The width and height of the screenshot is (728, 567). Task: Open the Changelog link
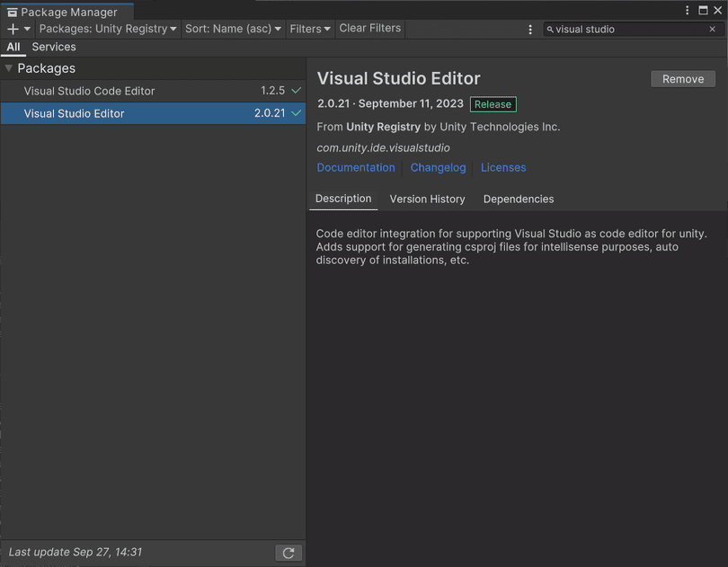(438, 167)
